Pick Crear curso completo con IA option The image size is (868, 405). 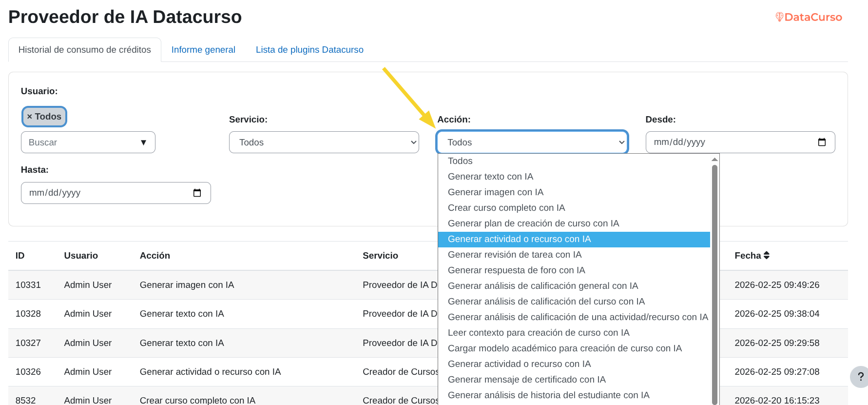(x=506, y=208)
